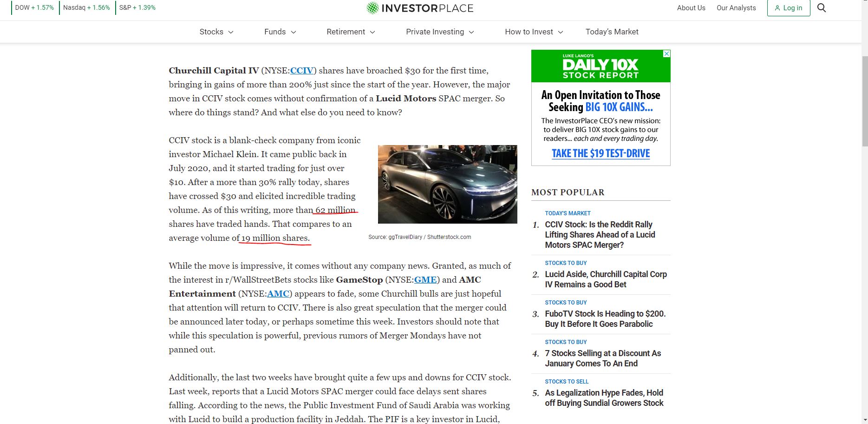The image size is (868, 424).
Task: Click the InvestorPlace logo
Action: [420, 8]
